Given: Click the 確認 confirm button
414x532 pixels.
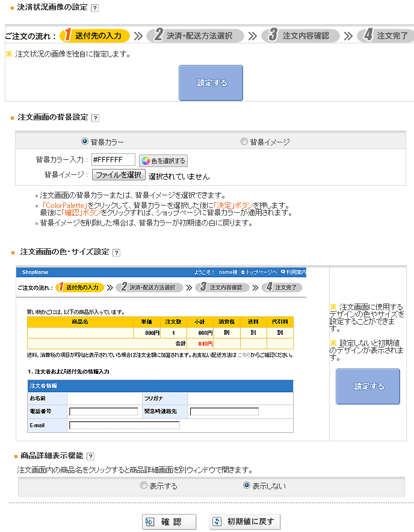Looking at the screenshot, I should point(169,522).
